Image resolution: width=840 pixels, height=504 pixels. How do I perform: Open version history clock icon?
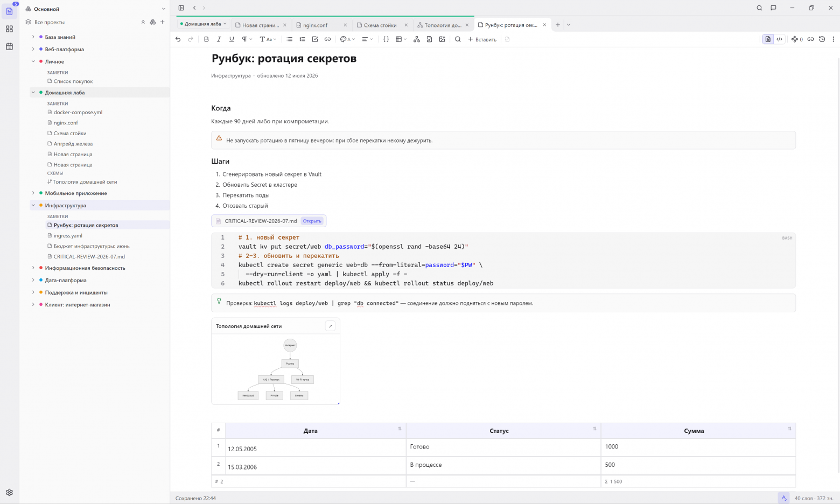click(x=822, y=39)
